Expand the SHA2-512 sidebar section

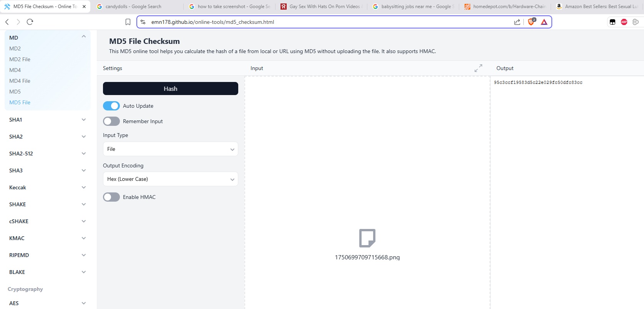click(x=48, y=154)
